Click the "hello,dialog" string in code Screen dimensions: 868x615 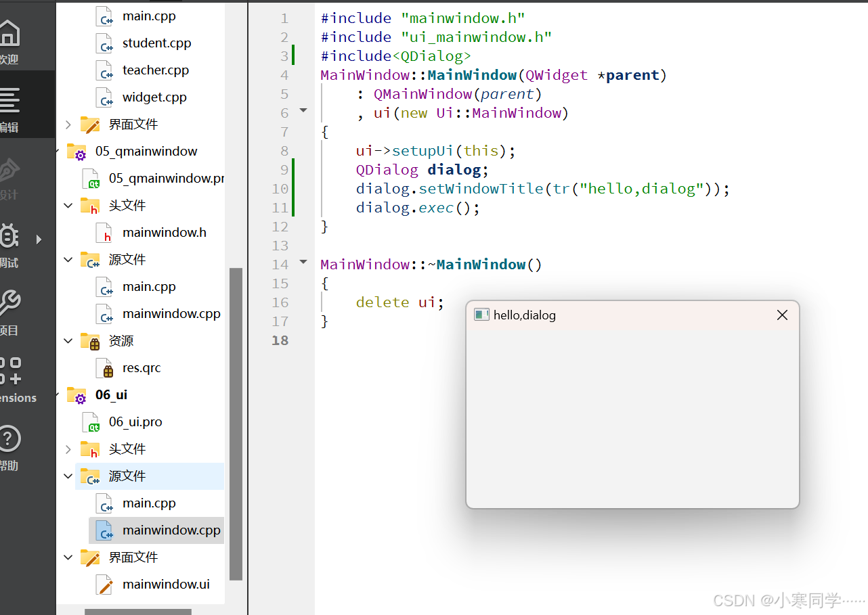click(641, 189)
